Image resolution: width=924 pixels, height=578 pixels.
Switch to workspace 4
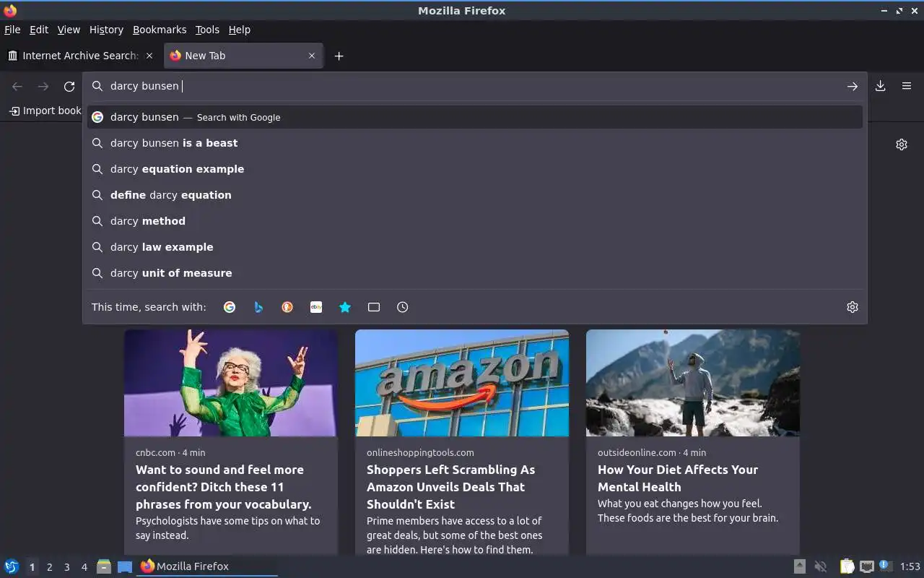pyautogui.click(x=84, y=567)
